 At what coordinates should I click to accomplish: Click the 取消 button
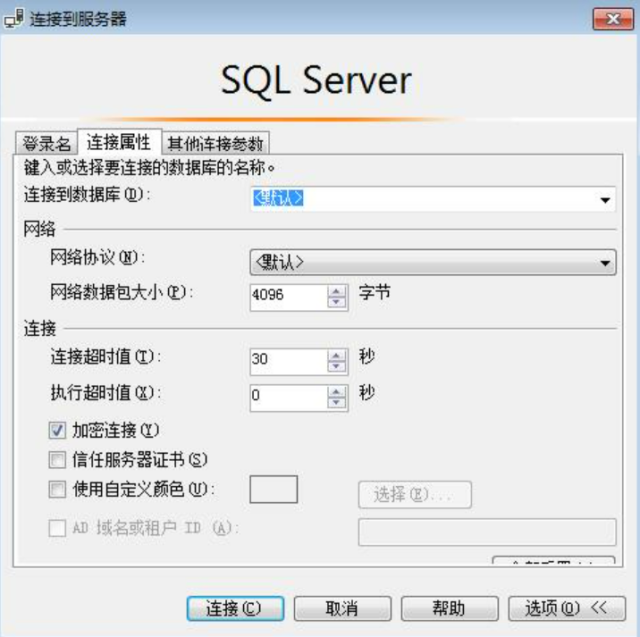coord(342,608)
